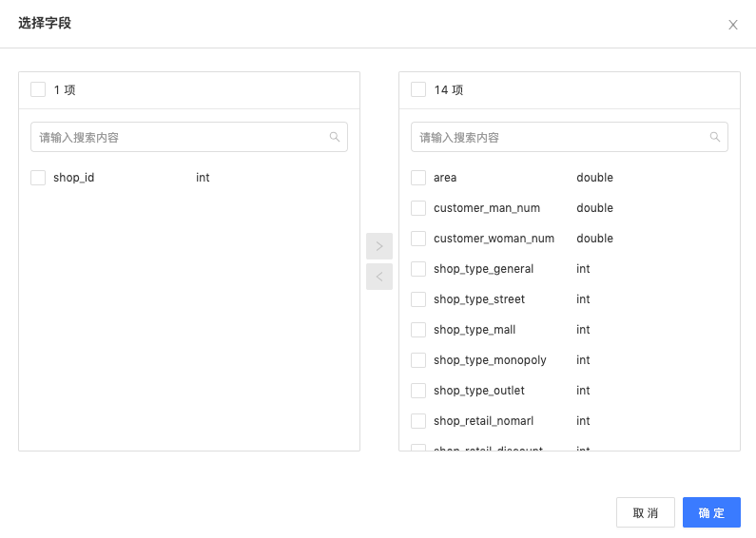Select the shop_type_monopoly field name
This screenshot has width=756, height=538.
[490, 359]
